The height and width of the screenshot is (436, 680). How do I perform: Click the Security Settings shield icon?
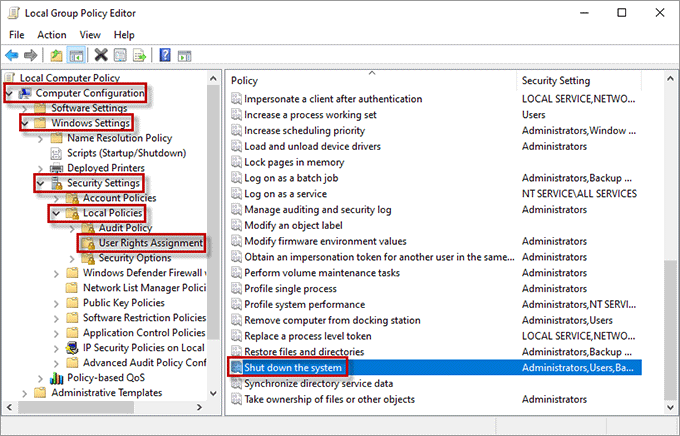pos(57,183)
